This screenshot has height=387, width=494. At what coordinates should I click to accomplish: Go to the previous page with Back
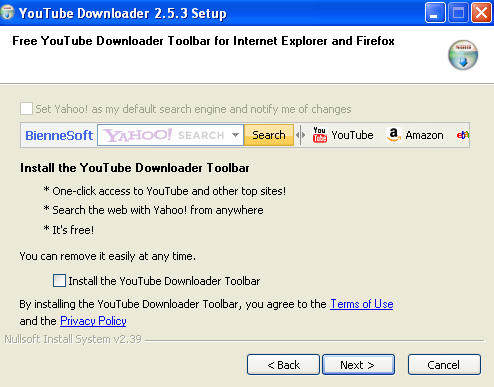(x=283, y=365)
